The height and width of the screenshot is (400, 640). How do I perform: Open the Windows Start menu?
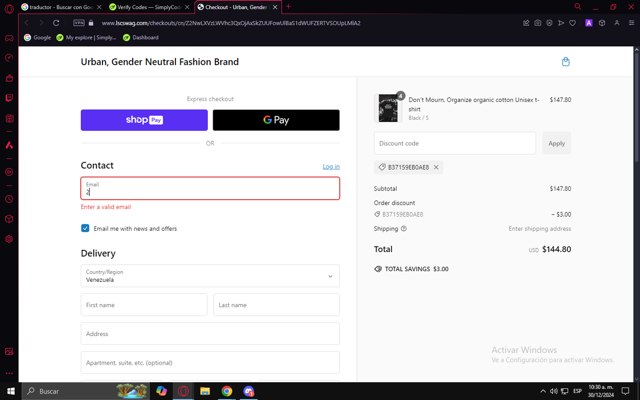pos(11,391)
